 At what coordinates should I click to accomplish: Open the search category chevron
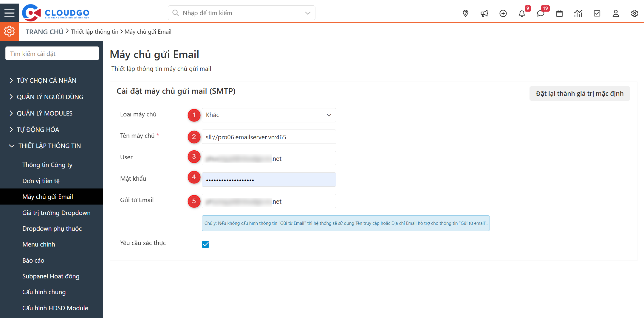click(307, 13)
